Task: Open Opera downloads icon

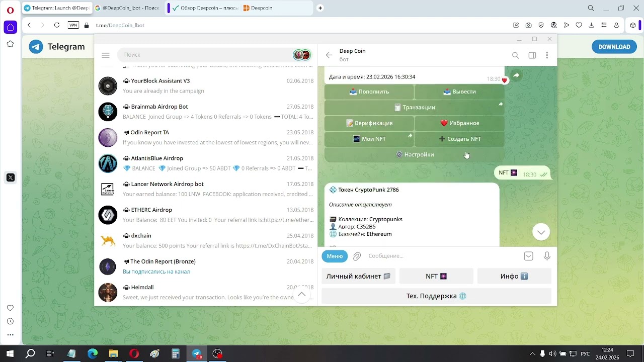Action: click(x=591, y=25)
